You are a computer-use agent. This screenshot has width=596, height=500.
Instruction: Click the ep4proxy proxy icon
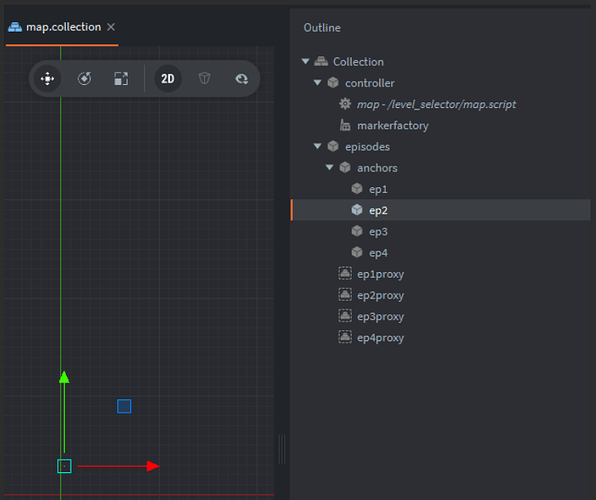[x=345, y=337]
